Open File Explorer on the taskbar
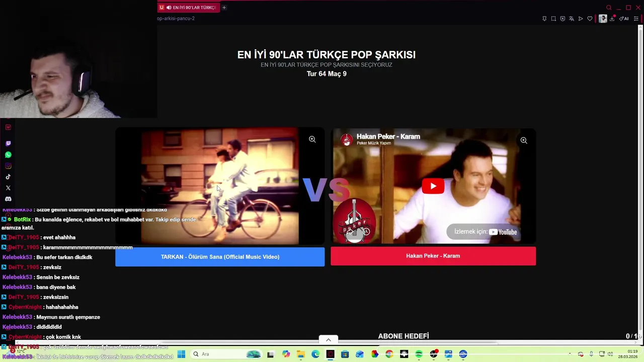The image size is (644, 362). tap(300, 354)
